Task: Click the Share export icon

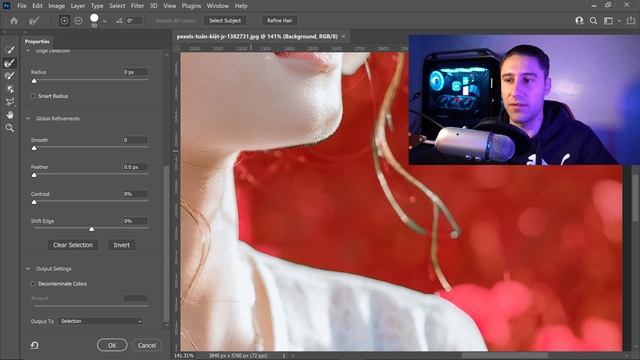Action: click(x=631, y=20)
